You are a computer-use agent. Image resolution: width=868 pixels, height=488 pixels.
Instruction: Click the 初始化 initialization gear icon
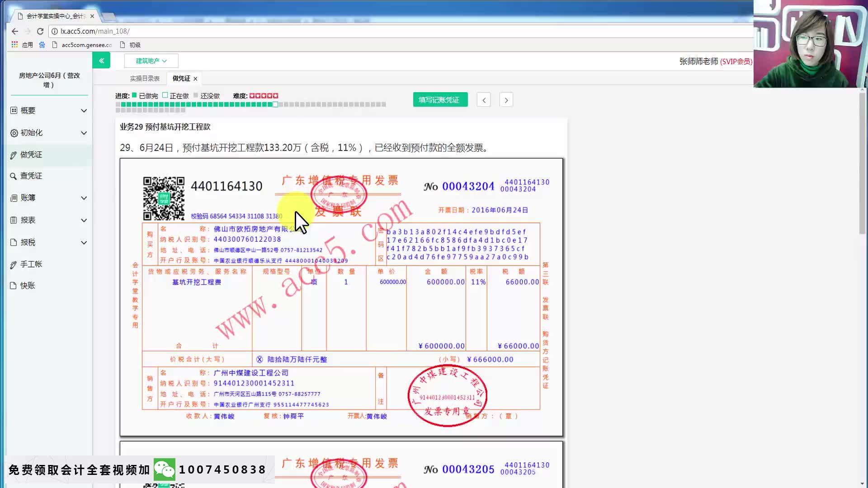tap(13, 132)
